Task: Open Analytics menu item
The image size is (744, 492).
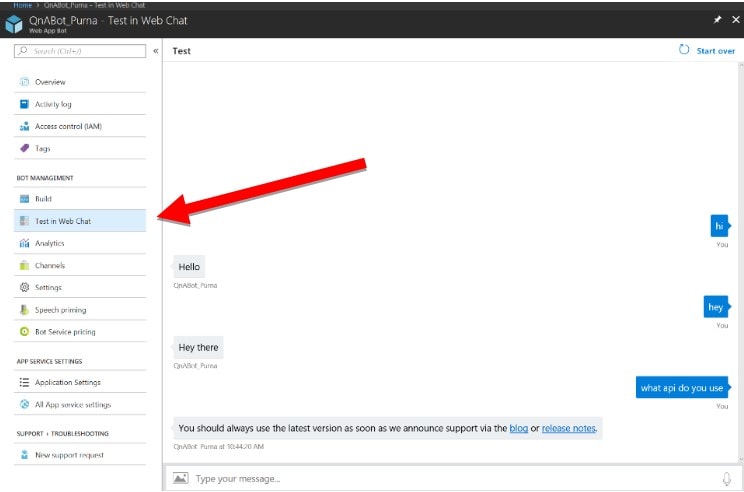Action: click(x=80, y=243)
